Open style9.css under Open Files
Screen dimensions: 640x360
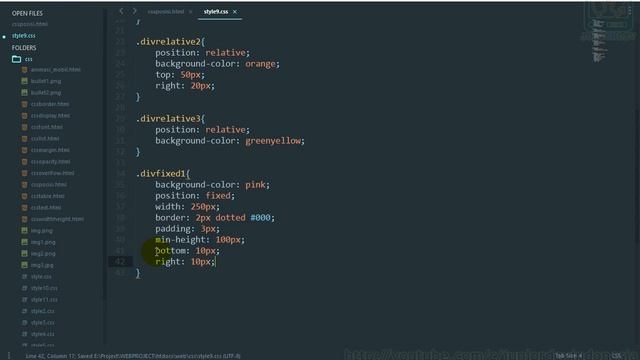click(24, 36)
